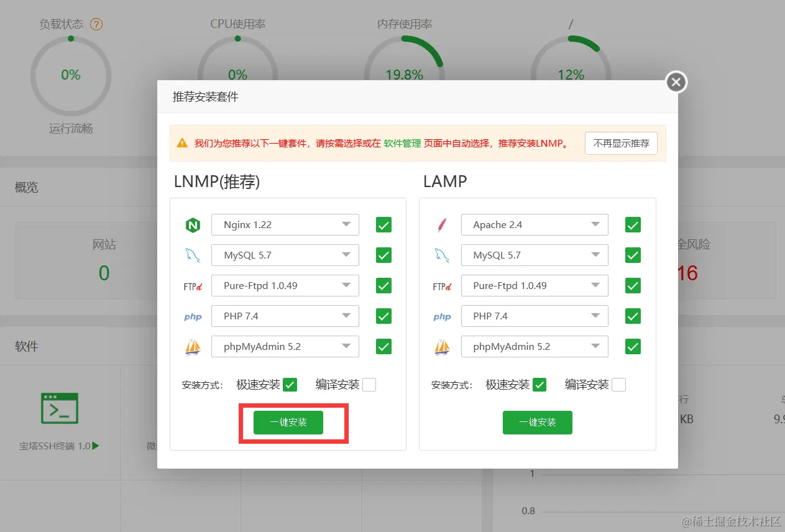This screenshot has height=532, width=785.
Task: Click the FTP icon in LNMP list
Action: coord(193,286)
